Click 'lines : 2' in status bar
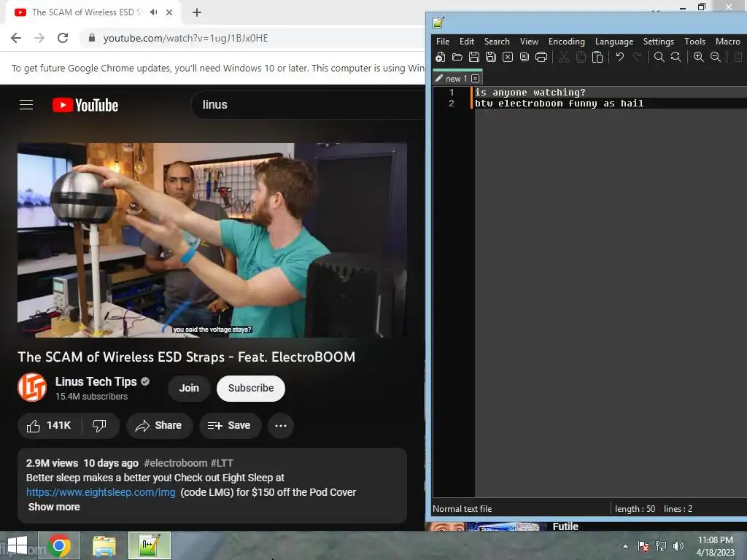The width and height of the screenshot is (747, 560). [678, 508]
